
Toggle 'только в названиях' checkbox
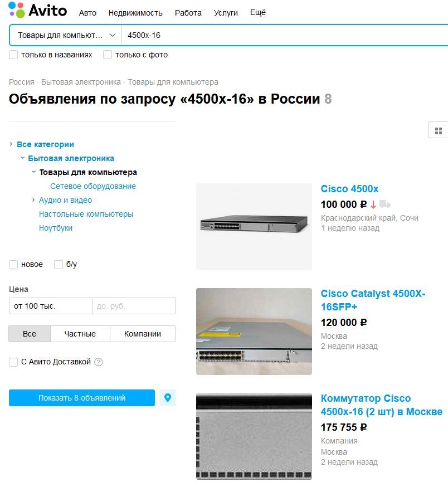coord(13,55)
